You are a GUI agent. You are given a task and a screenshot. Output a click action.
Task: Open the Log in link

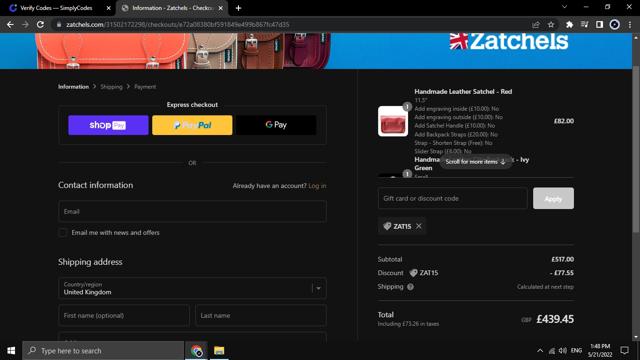[x=317, y=186]
